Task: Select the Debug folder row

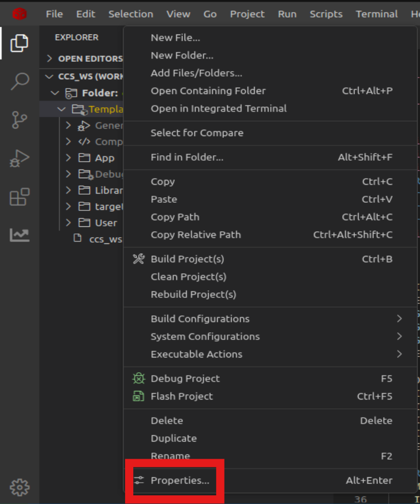Action: tap(81, 174)
